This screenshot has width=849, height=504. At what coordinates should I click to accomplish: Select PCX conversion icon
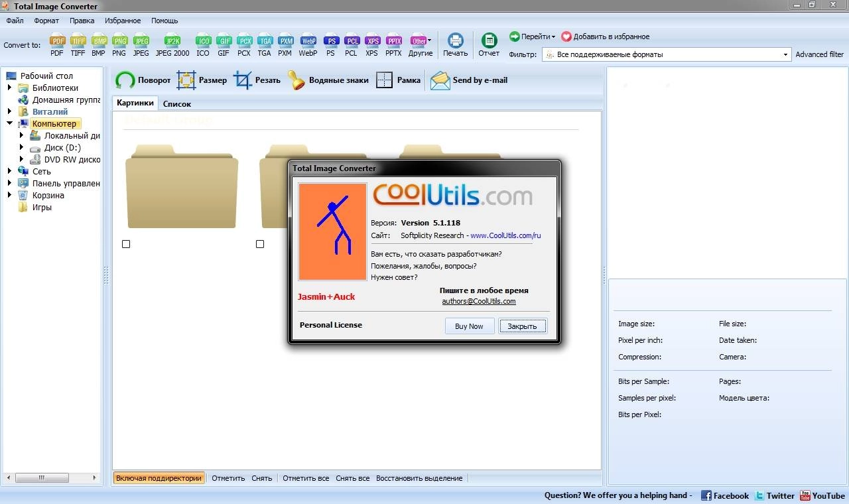[x=244, y=45]
